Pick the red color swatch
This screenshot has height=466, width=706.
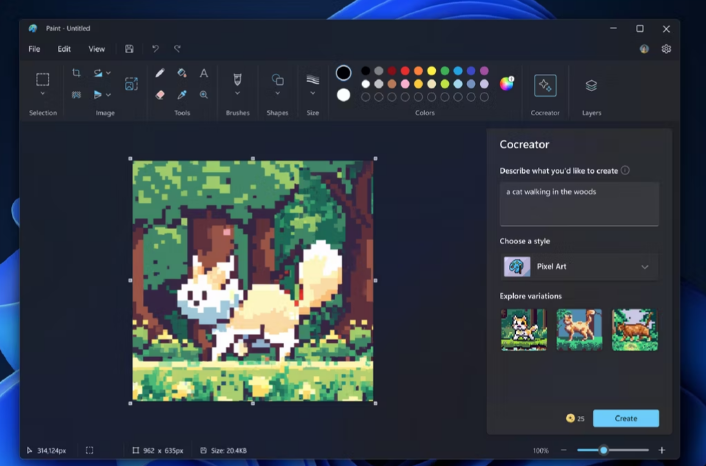(405, 71)
